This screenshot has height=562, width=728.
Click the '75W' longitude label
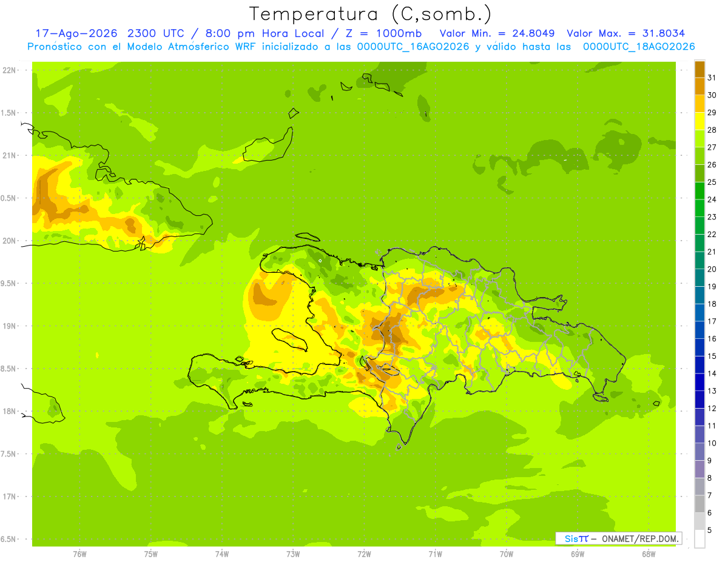pos(151,554)
